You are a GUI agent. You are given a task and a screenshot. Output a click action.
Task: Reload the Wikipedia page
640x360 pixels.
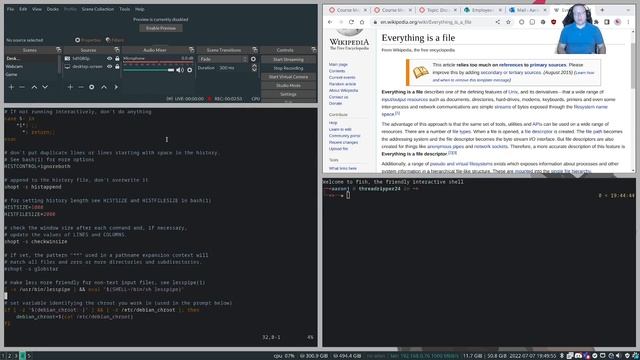point(351,22)
